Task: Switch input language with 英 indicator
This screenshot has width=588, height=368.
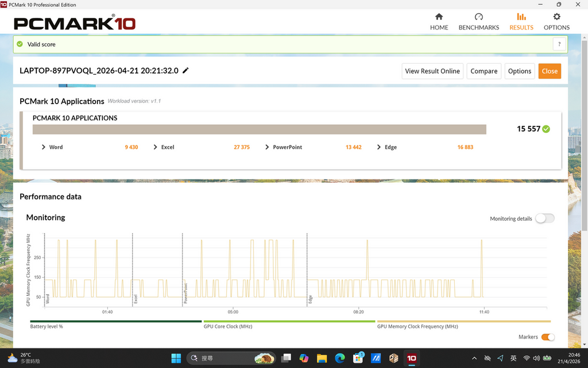Action: coord(513,358)
